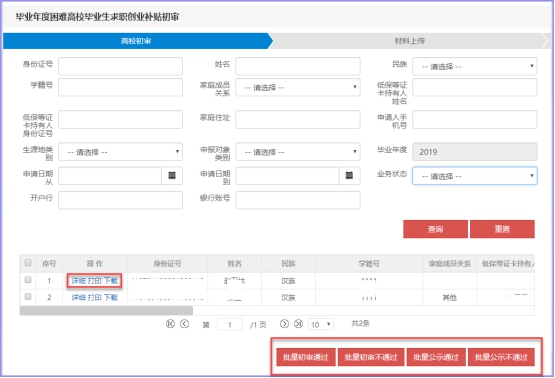This screenshot has width=555, height=378.
Task: Open calendar picker for 申请日期从
Action: [172, 176]
